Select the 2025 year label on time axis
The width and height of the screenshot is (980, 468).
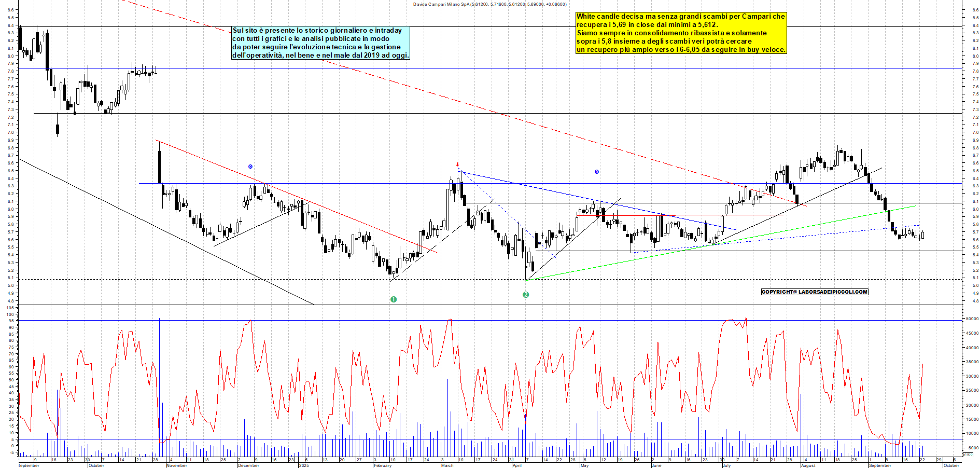point(304,465)
